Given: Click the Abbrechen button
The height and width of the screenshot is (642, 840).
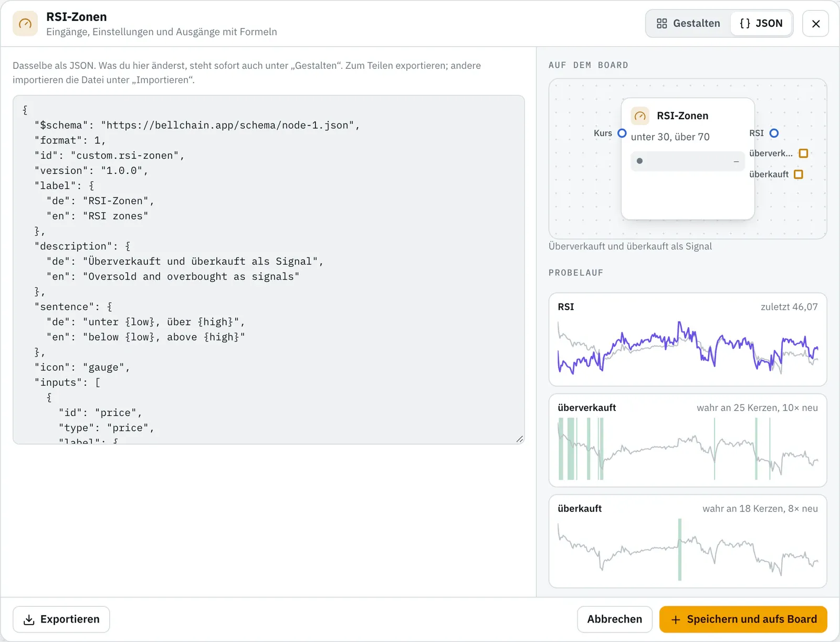Looking at the screenshot, I should pos(615,619).
